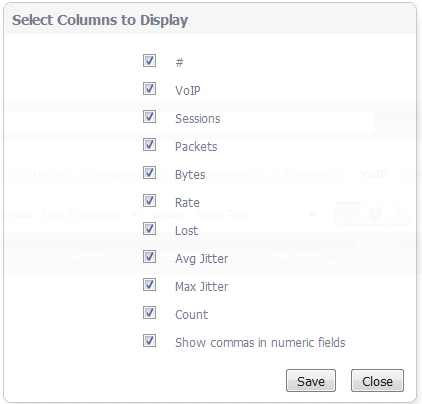Disable the Avg Jitter checkbox
Screen dimensions: 422x404
click(149, 257)
